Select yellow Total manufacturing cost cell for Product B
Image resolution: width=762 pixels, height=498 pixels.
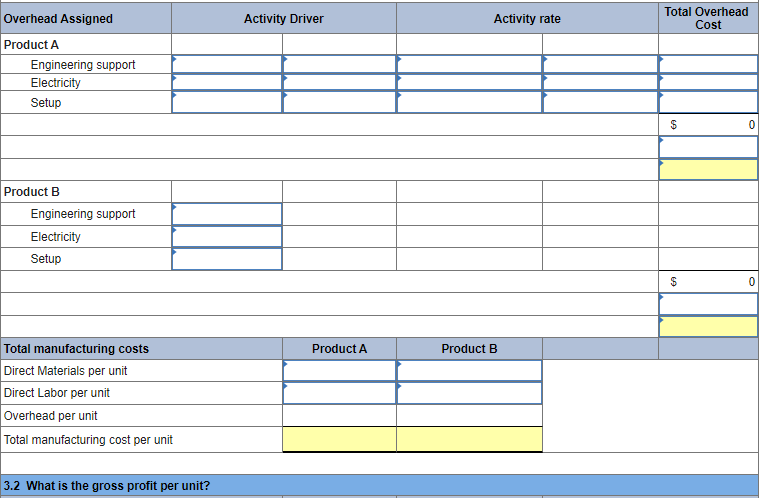(469, 439)
